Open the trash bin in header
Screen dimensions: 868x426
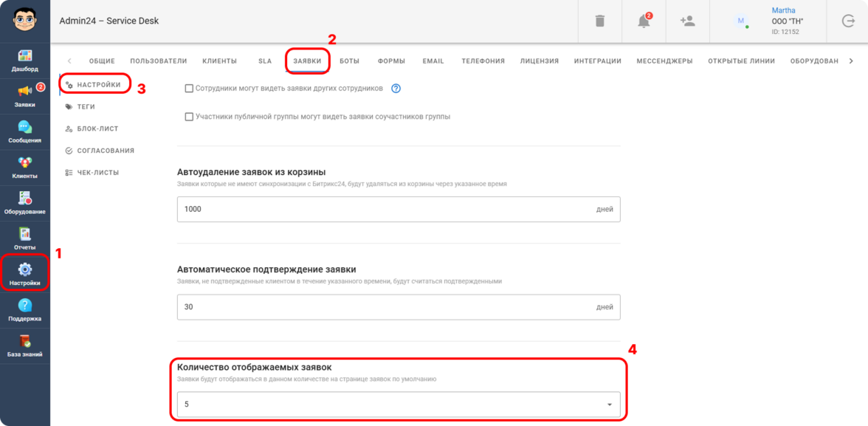600,21
